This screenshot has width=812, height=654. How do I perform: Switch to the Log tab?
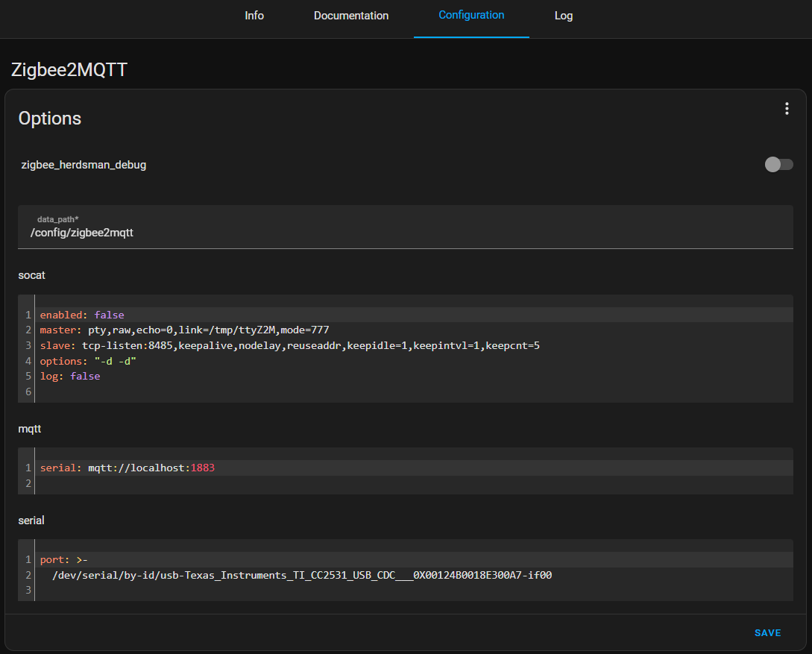[564, 16]
